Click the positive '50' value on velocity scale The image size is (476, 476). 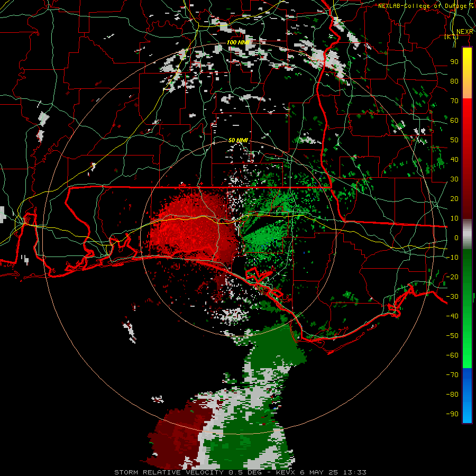pyautogui.click(x=454, y=140)
